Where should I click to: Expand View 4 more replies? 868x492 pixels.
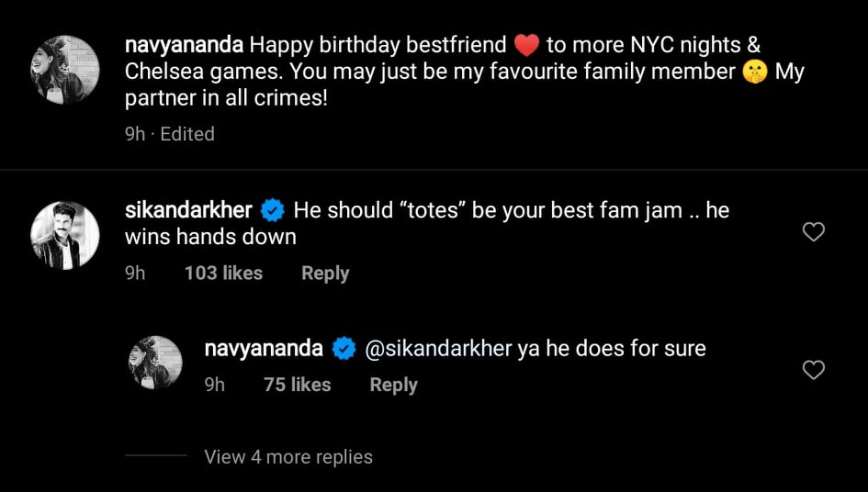[288, 457]
